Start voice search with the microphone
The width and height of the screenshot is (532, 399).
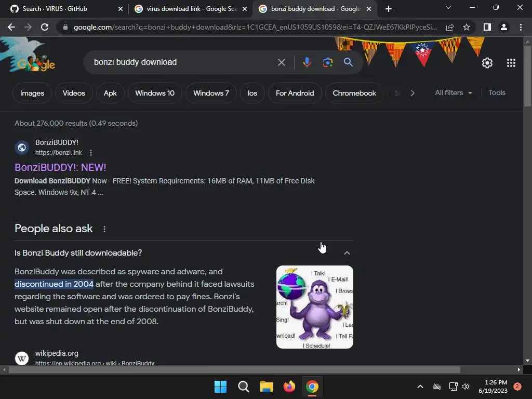pos(307,62)
